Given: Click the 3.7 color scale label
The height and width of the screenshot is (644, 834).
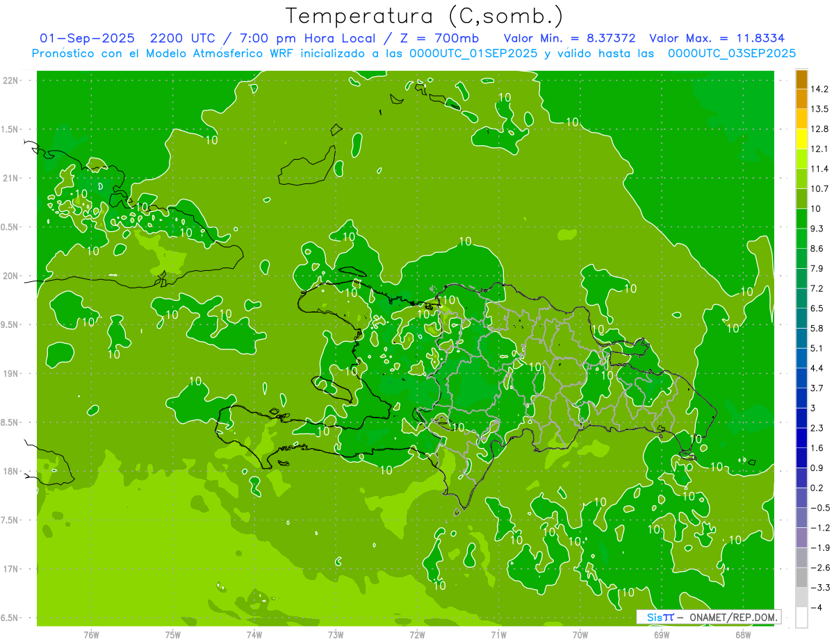Looking at the screenshot, I should pyautogui.click(x=817, y=388).
